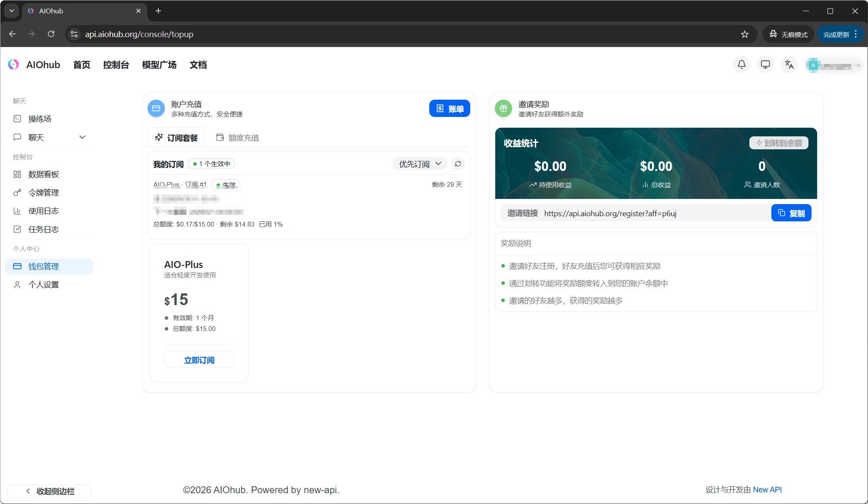Click the 待使用收益 $0.00 value
Screen dimensions: 868x504
click(550, 167)
